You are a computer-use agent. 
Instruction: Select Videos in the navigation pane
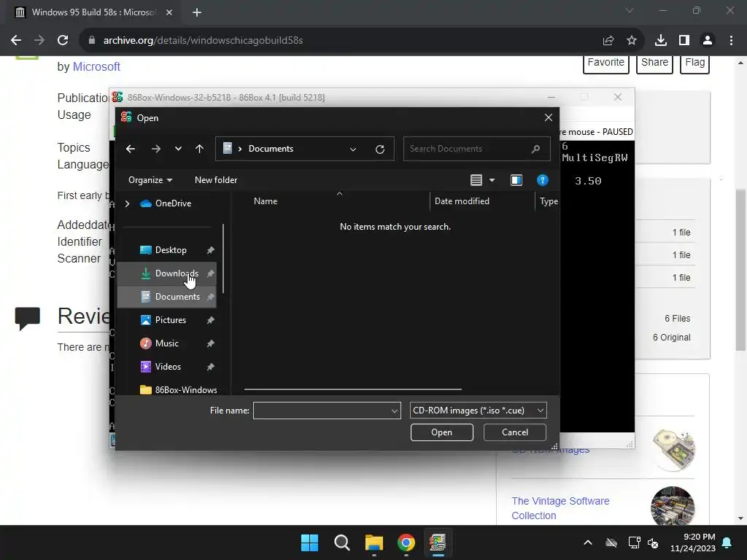point(168,367)
